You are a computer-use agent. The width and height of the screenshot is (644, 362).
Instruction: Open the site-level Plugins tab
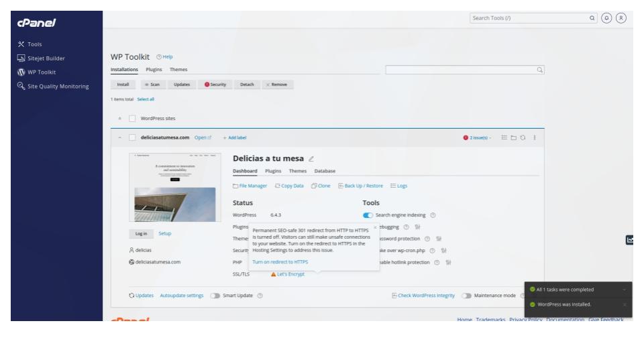pos(273,171)
